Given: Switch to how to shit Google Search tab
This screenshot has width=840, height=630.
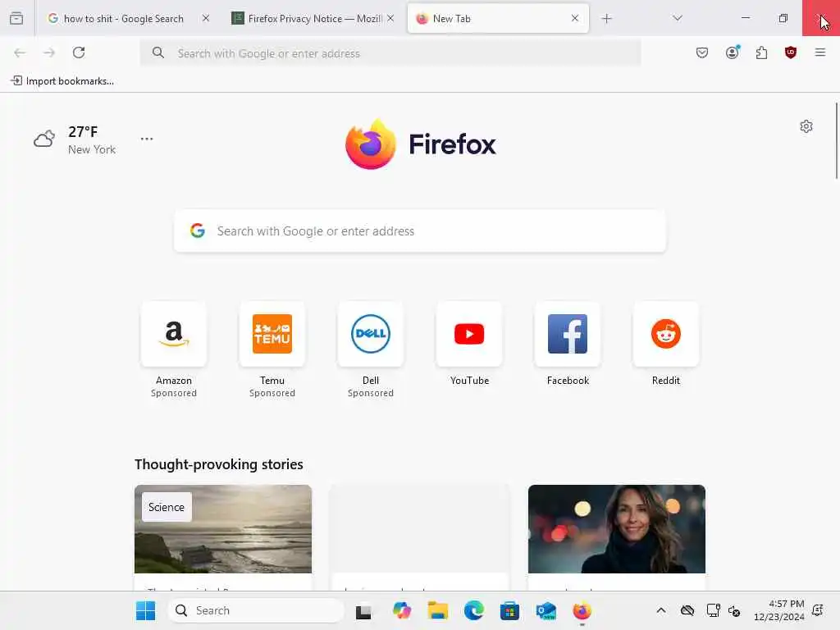Looking at the screenshot, I should pyautogui.click(x=128, y=19).
